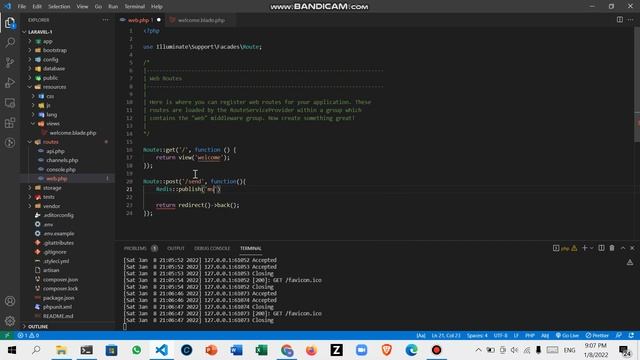640x360 pixels.
Task: Collapse the LARAVEL-1 root folder
Action: click(40, 32)
